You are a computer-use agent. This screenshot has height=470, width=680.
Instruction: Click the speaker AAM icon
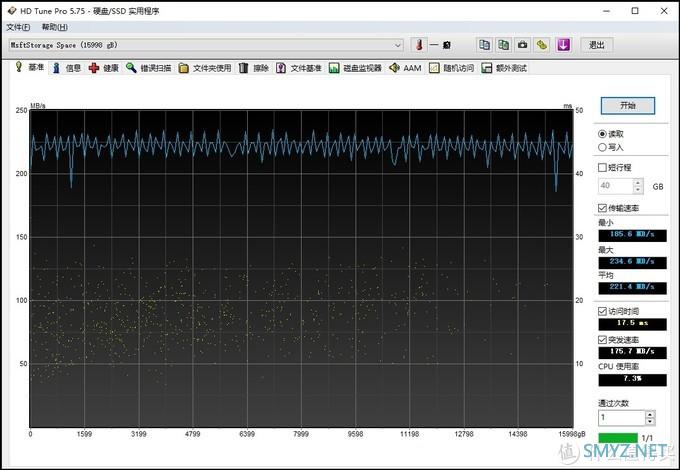click(x=394, y=68)
